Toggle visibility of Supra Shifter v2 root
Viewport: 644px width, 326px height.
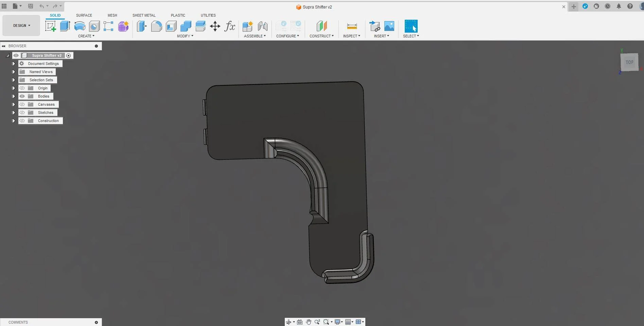[16, 55]
